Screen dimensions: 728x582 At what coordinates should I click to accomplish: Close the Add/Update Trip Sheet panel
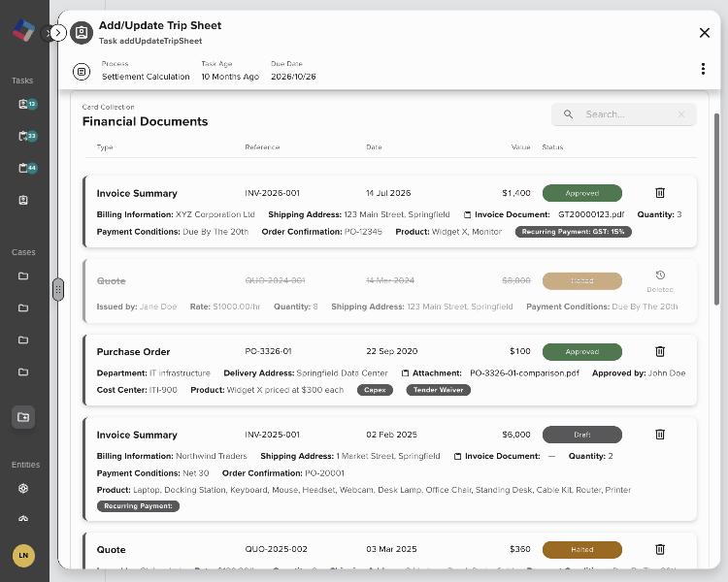click(x=705, y=33)
